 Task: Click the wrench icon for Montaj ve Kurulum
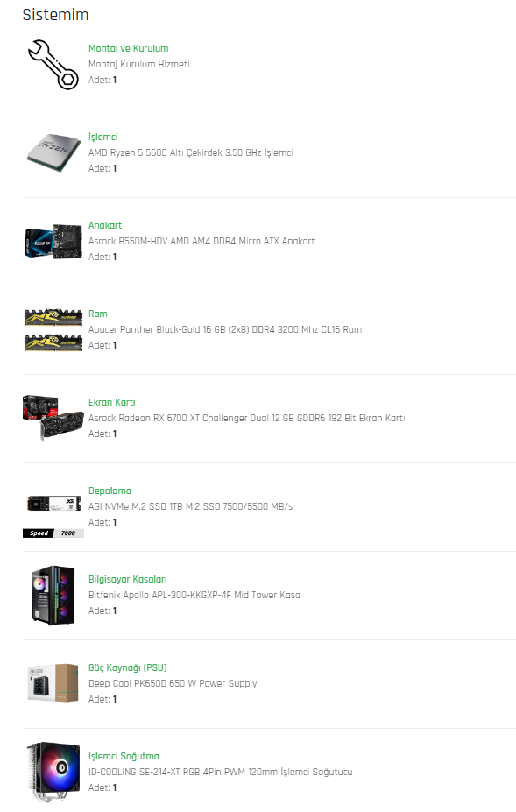pos(53,64)
